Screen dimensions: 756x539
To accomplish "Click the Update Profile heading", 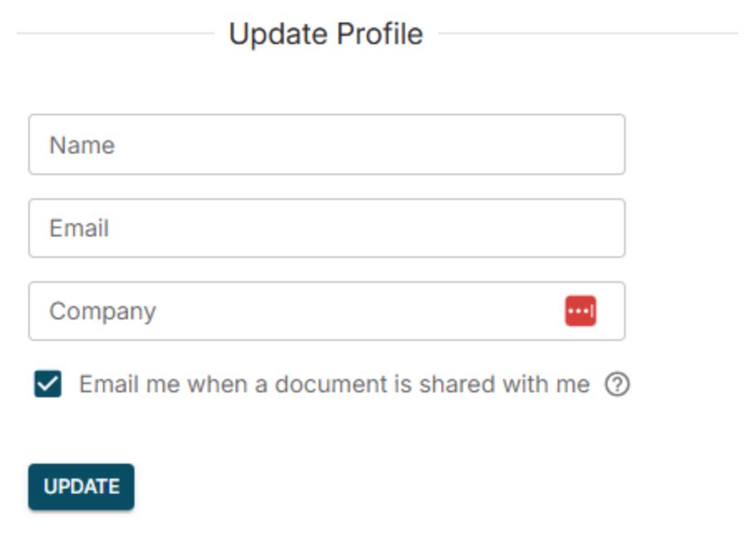I will pos(325,35).
